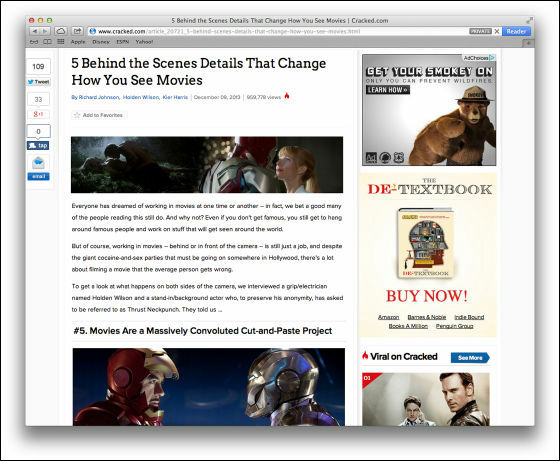Stop loading with the X in address bar
Screen dimensions: 560x461
(x=496, y=31)
